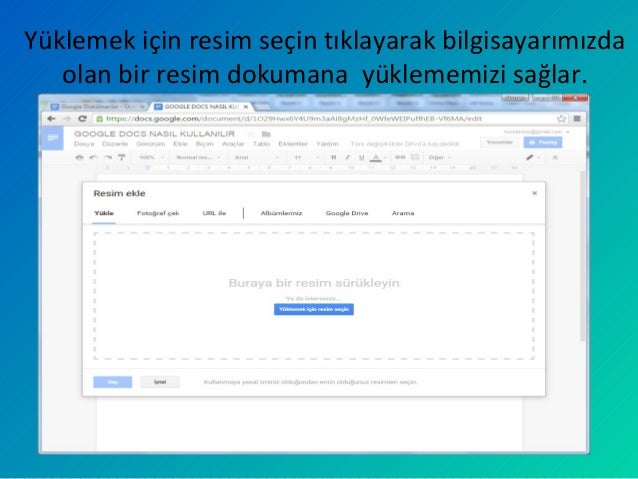Open the Biçim menu

204,144
